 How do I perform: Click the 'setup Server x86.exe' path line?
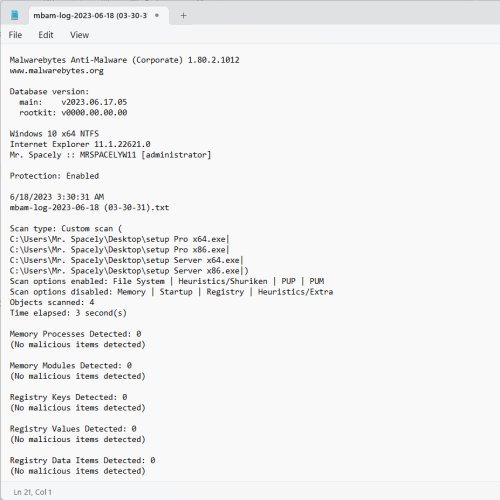point(129,271)
